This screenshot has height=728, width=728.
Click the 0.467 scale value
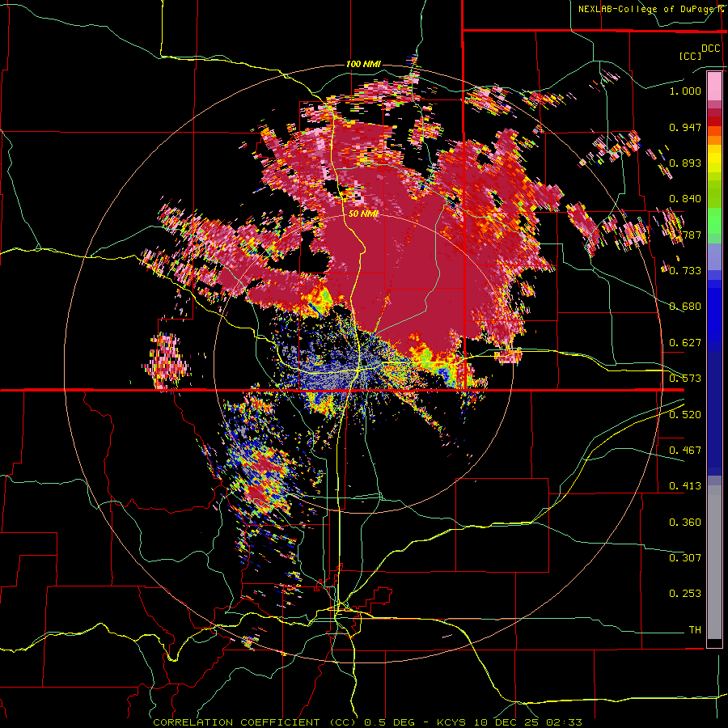click(685, 451)
